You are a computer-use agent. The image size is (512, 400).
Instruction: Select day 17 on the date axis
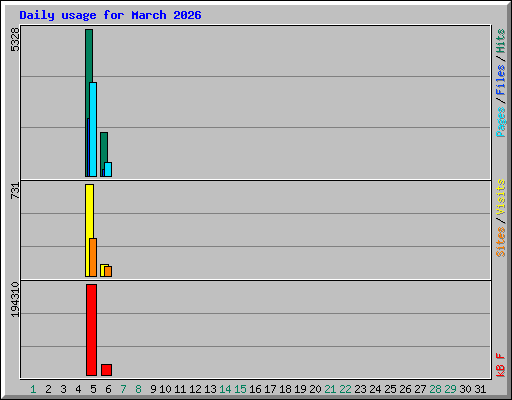[270, 389]
